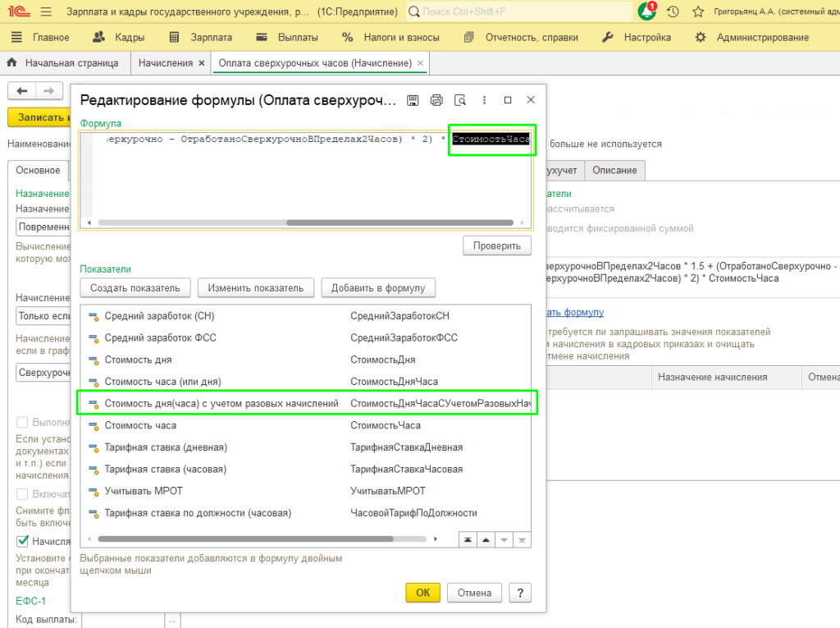Select row Тарифная ставка (часовая)

(x=306, y=470)
